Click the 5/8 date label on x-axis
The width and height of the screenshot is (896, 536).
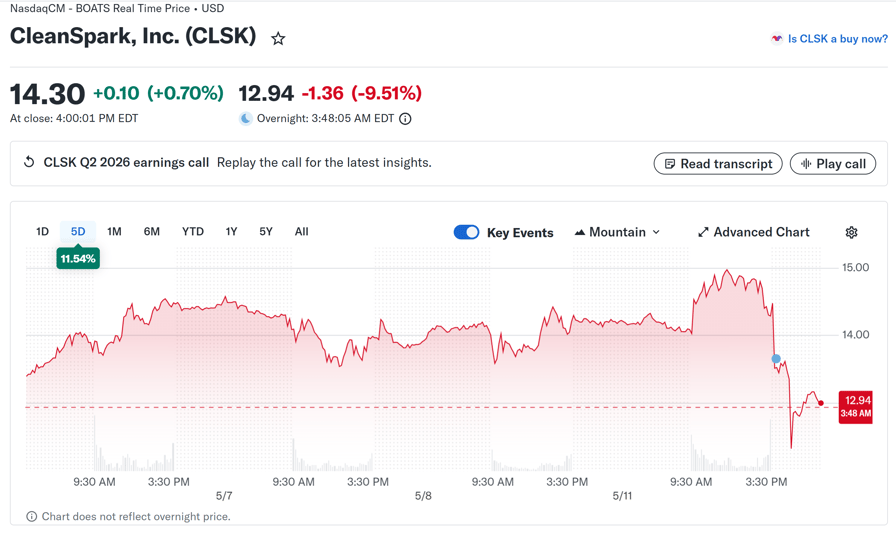tap(423, 496)
